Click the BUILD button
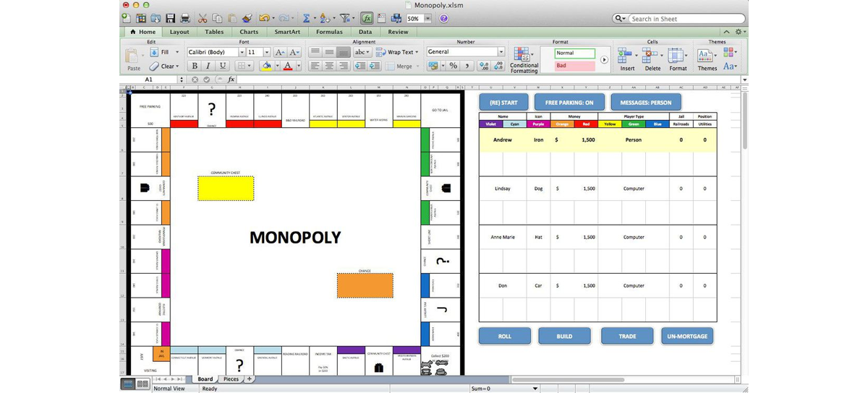Screen dimensions: 868x393 pos(564,336)
